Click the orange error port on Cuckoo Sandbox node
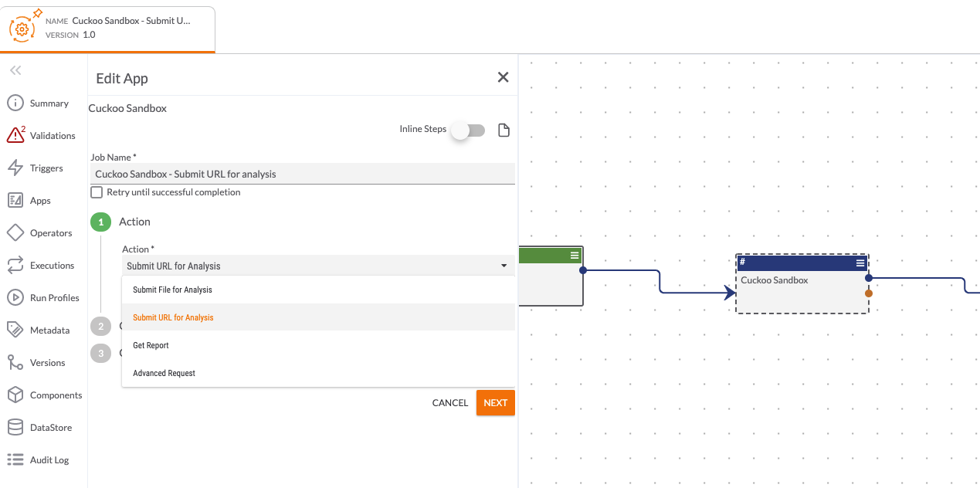This screenshot has height=488, width=980. tap(869, 293)
